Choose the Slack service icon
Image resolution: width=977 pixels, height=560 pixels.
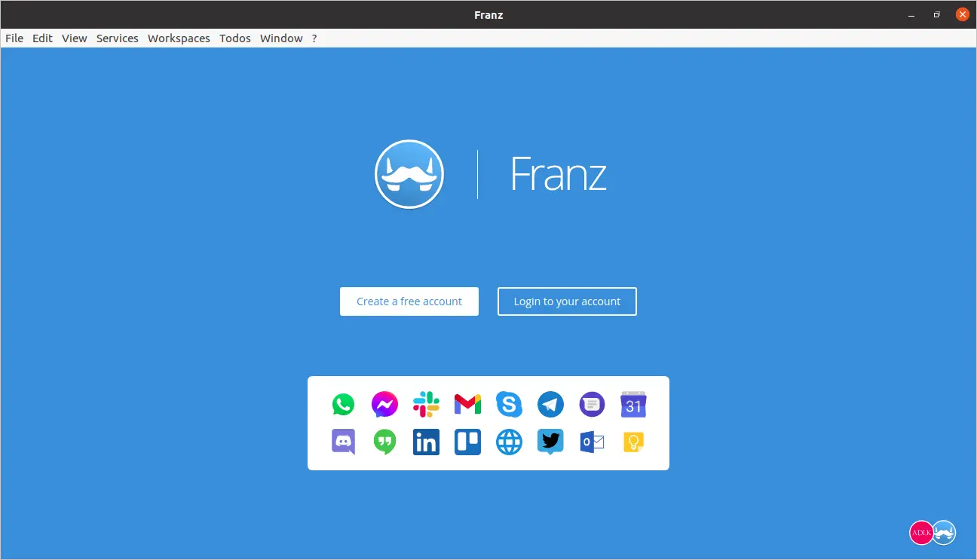pos(426,405)
